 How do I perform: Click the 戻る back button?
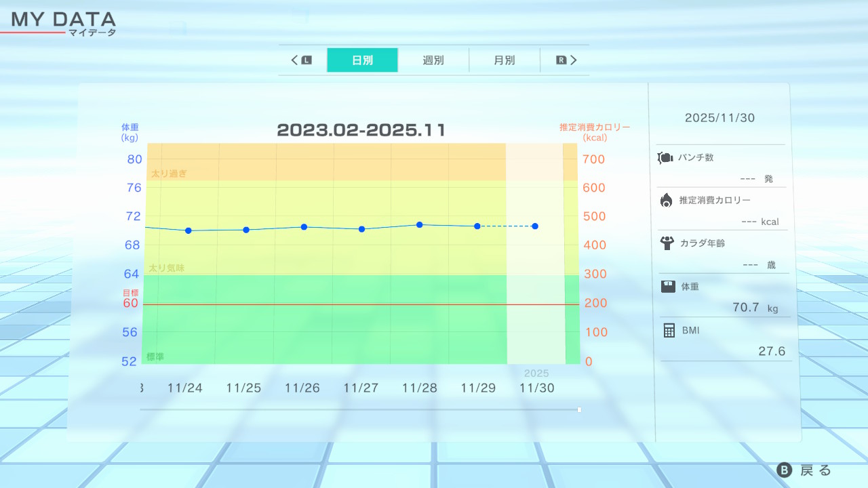pos(804,470)
